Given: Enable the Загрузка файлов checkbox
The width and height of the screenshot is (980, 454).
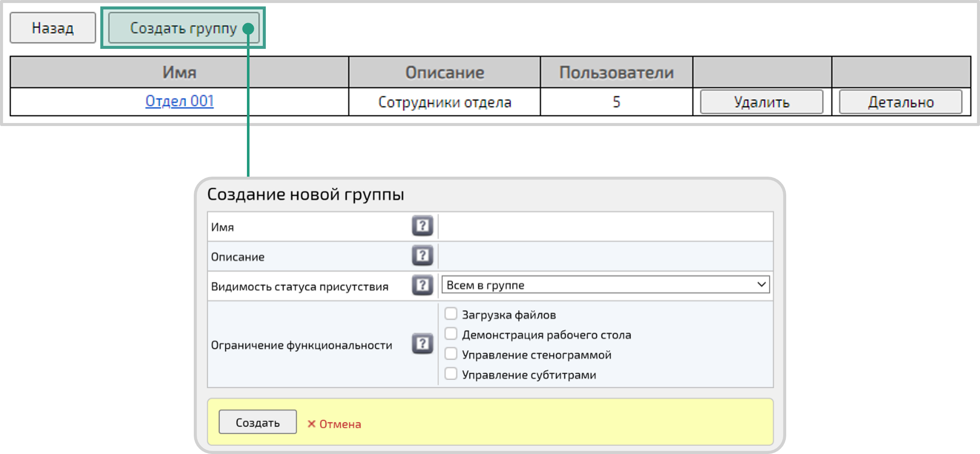Looking at the screenshot, I should [450, 314].
